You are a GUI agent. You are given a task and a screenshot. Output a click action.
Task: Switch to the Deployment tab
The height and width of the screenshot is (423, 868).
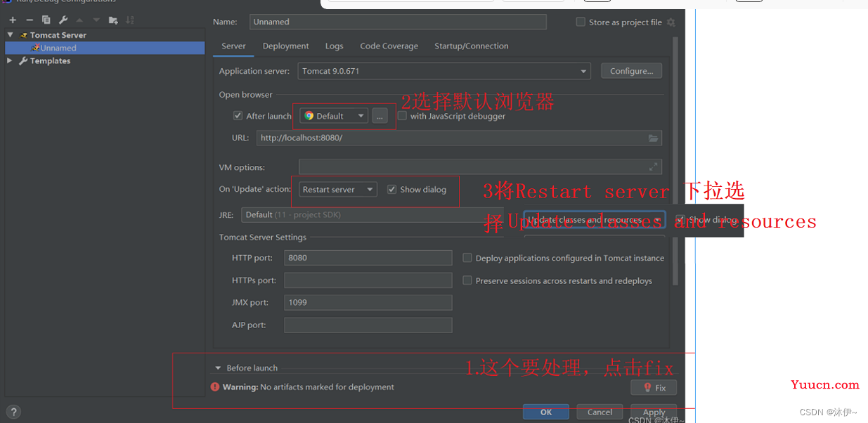click(285, 46)
